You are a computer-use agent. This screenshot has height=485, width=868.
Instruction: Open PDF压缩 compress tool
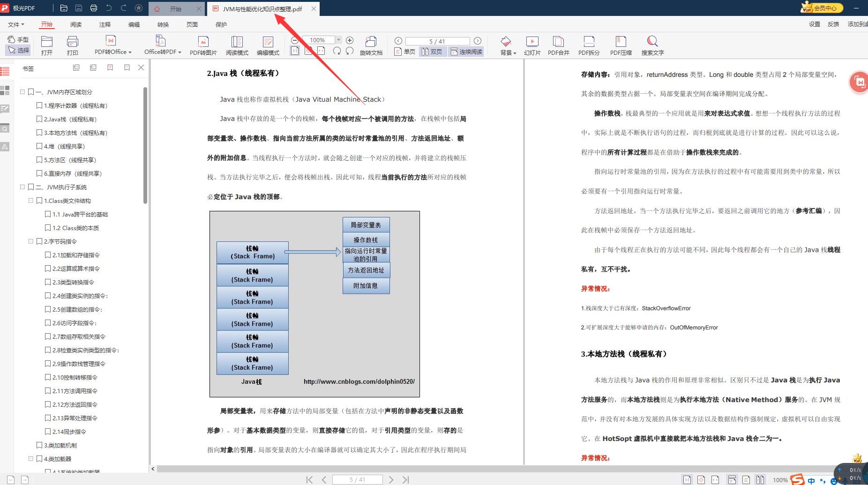tap(621, 45)
